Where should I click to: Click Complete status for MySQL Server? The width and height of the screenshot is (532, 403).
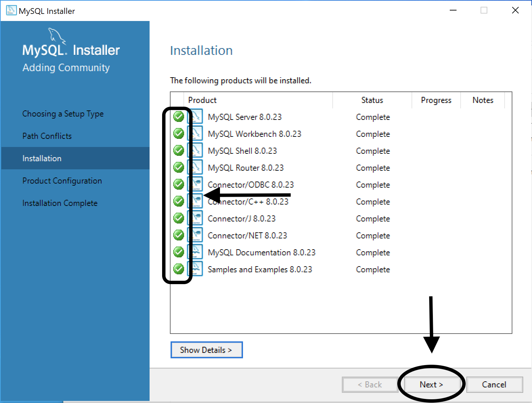coord(373,117)
